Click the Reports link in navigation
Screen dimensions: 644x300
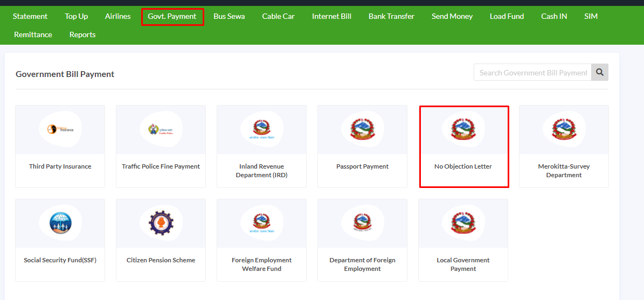click(82, 34)
